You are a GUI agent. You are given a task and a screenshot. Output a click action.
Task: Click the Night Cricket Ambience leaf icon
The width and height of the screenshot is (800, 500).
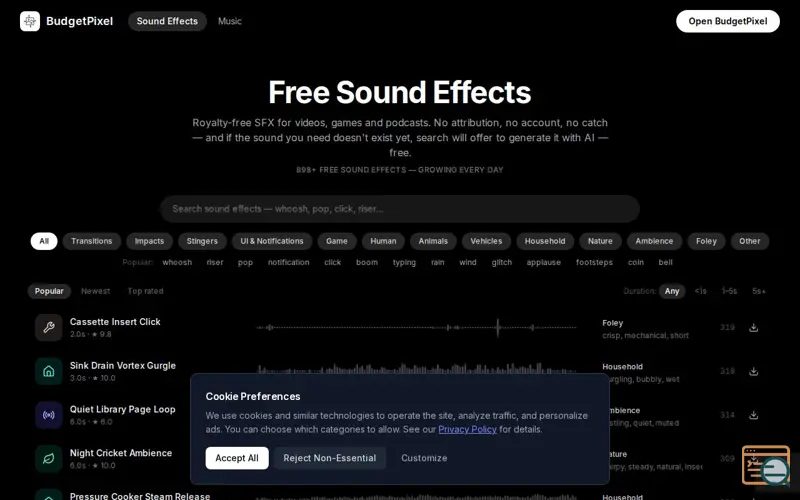(48, 459)
